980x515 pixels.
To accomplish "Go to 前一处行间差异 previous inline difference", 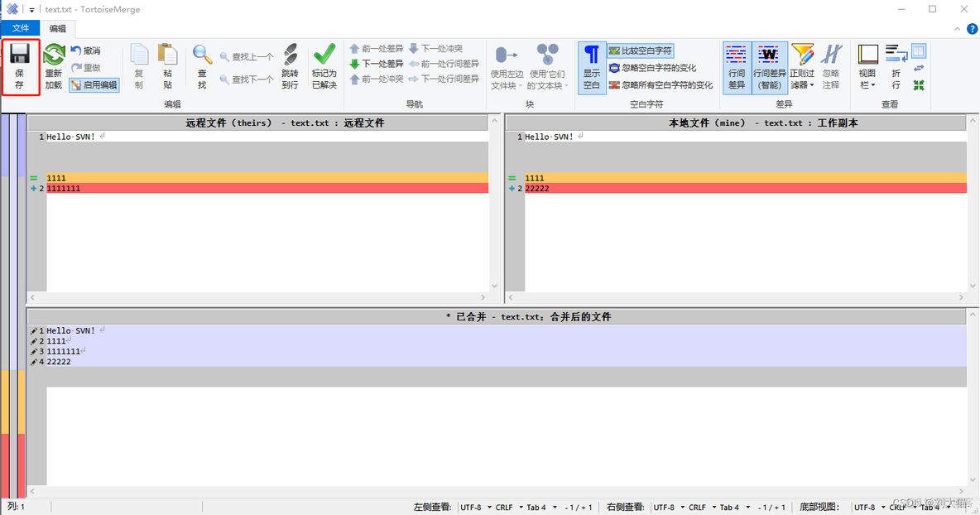I will [x=444, y=64].
